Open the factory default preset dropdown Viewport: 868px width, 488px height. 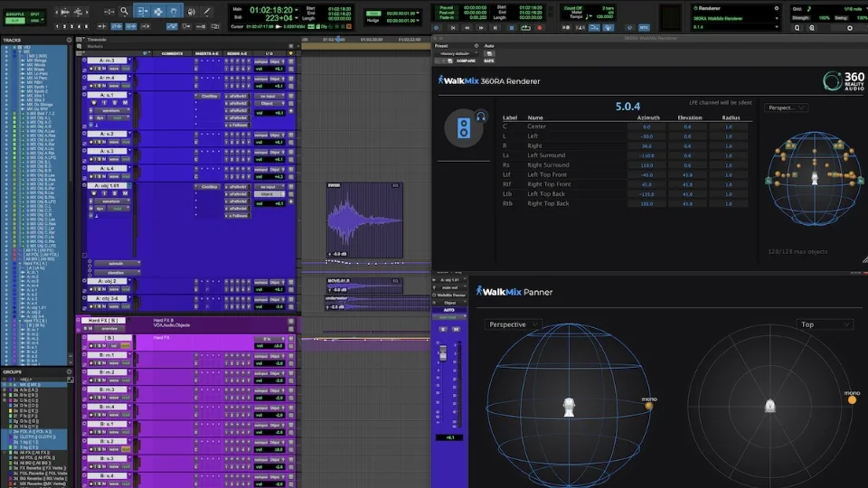(x=457, y=53)
